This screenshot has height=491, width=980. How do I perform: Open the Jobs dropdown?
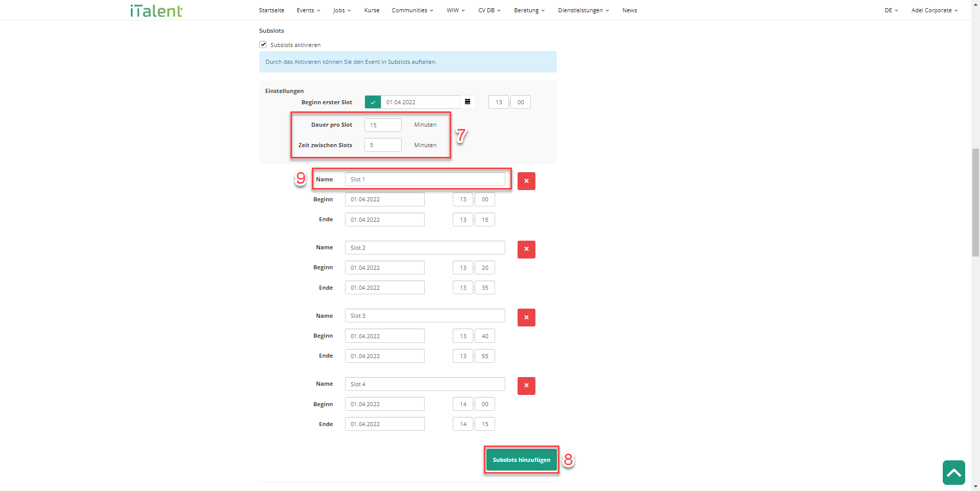[342, 10]
